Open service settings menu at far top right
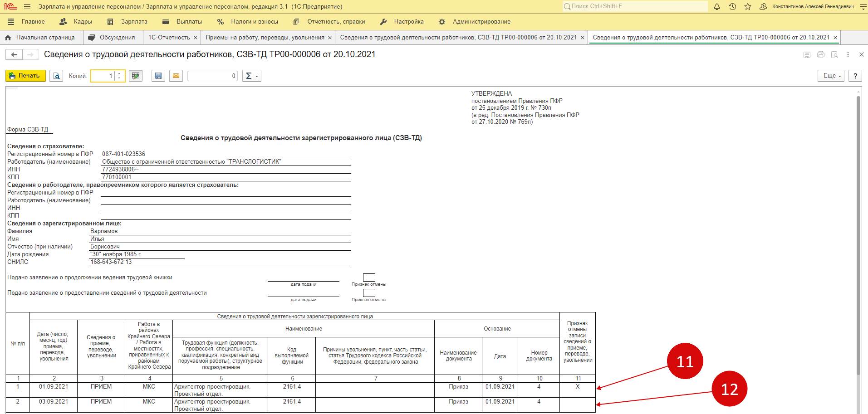Viewport: 868px width, 414px height. coord(863,7)
